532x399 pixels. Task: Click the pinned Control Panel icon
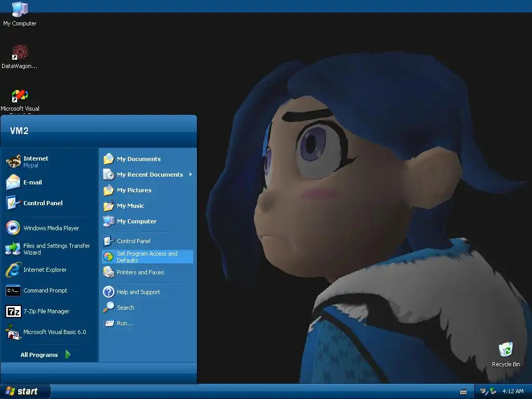[x=13, y=203]
